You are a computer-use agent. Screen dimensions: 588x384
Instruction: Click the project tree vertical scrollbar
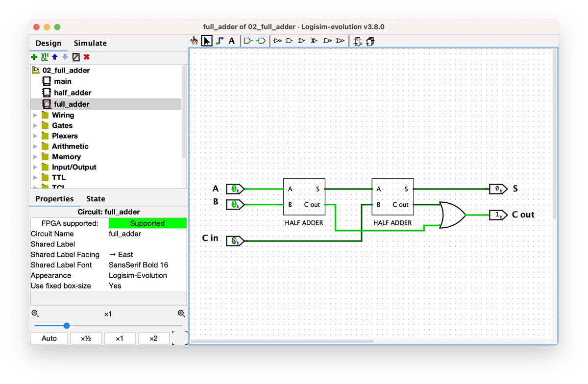184,112
